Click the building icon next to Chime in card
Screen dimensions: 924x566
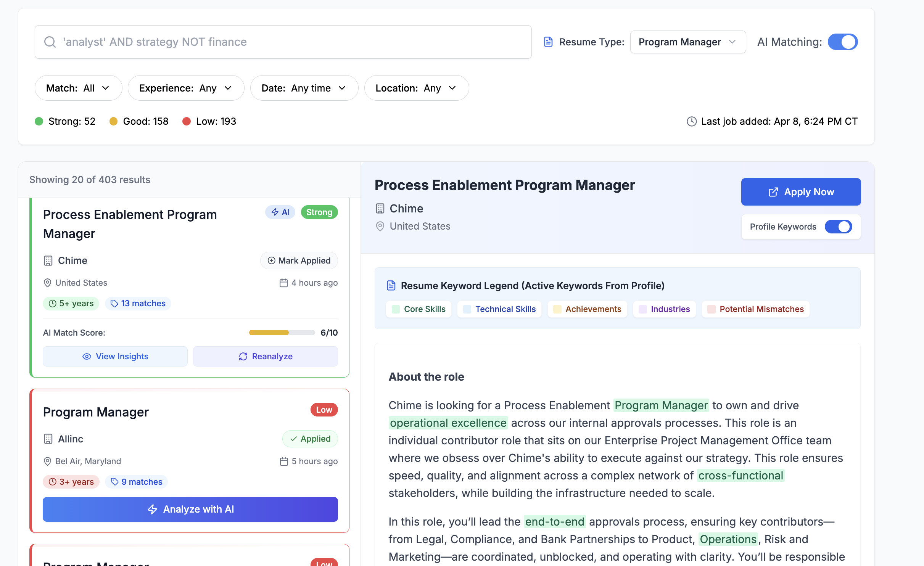[48, 260]
